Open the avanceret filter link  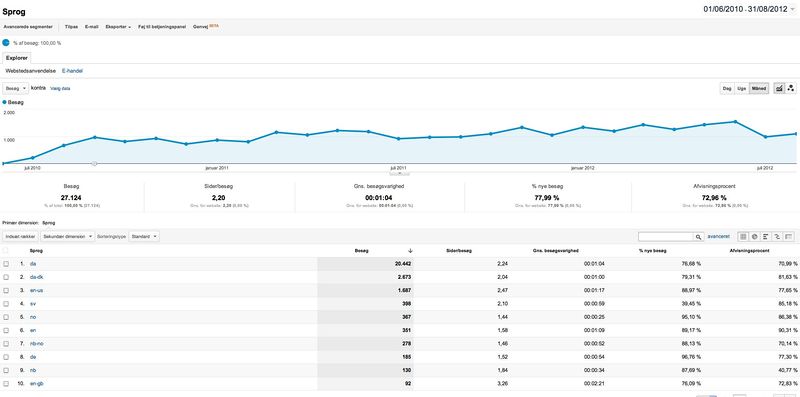pos(719,237)
